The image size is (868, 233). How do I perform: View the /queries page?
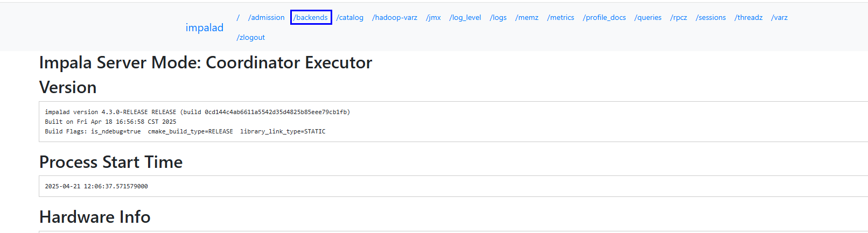(x=648, y=17)
